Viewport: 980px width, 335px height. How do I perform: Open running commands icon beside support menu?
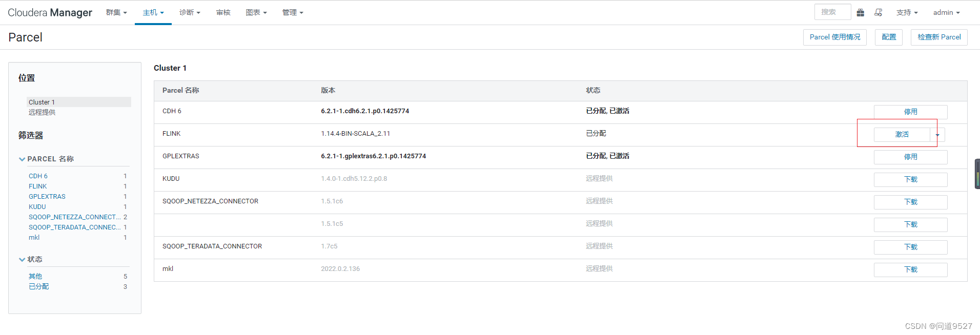coord(878,12)
